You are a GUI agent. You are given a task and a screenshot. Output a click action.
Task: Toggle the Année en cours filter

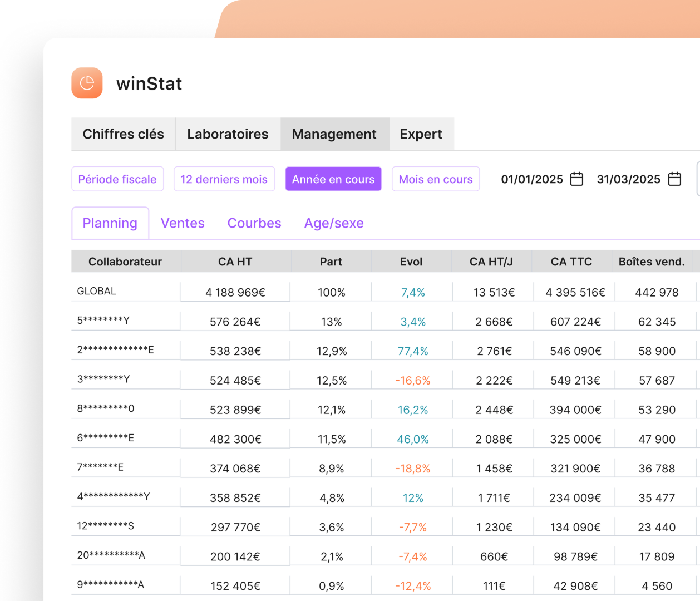tap(333, 179)
